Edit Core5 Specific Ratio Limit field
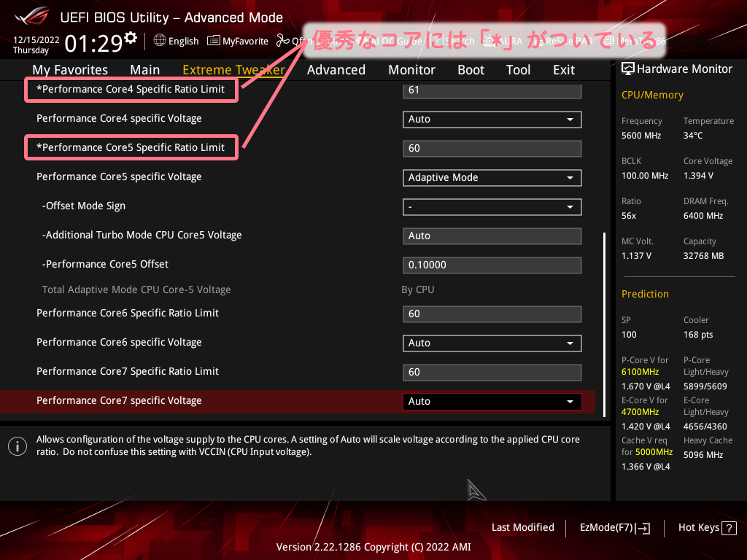 pos(492,148)
